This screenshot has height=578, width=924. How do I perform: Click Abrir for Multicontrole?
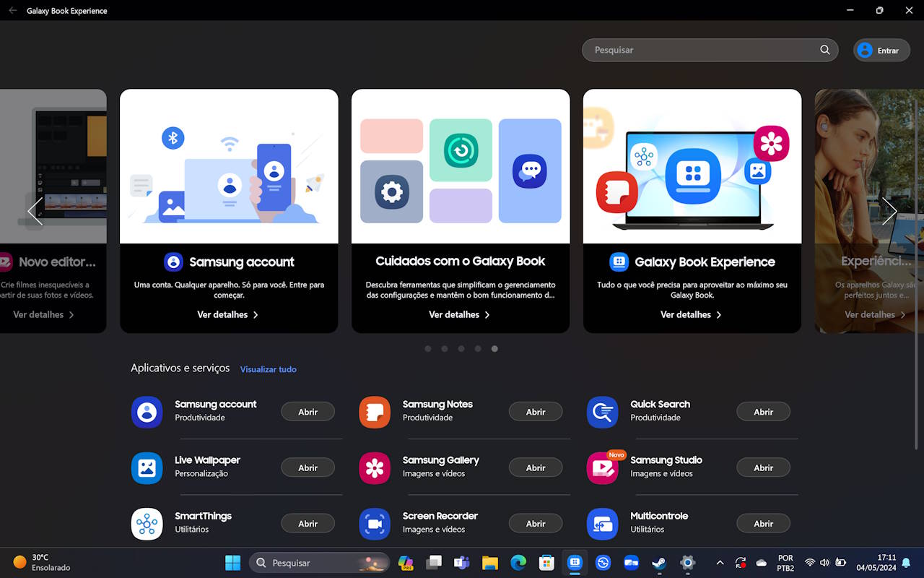[764, 524]
